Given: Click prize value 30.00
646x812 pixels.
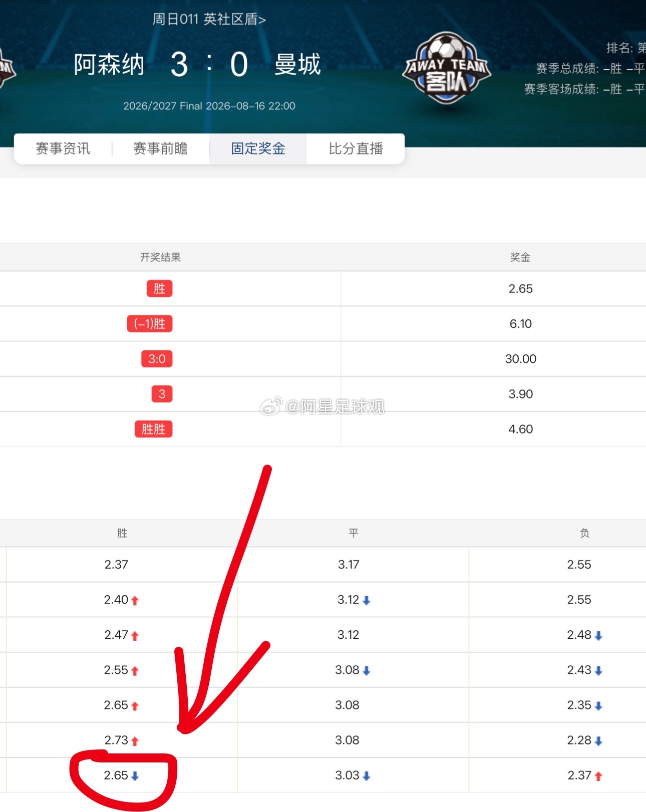Looking at the screenshot, I should tap(521, 359).
